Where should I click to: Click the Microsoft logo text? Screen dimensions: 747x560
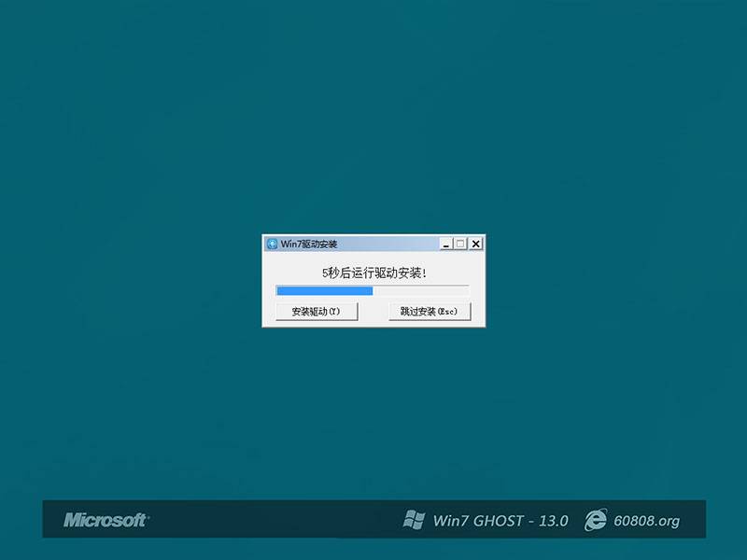[x=106, y=520]
